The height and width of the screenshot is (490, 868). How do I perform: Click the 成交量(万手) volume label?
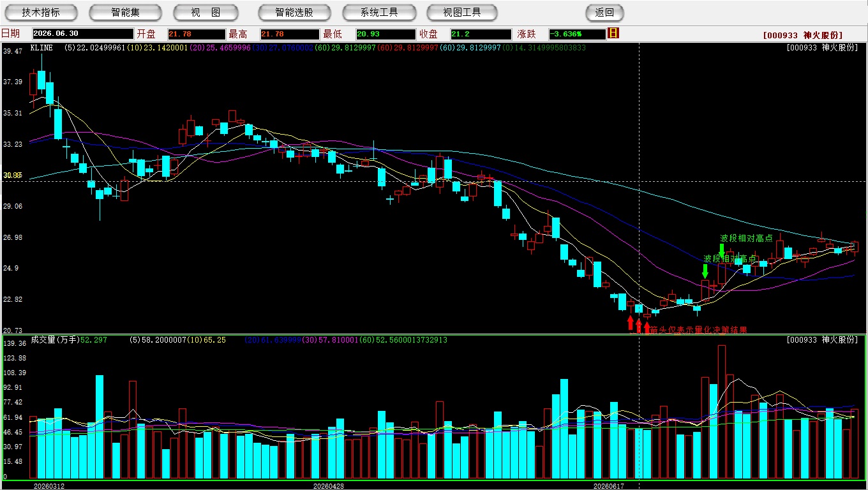coord(56,340)
